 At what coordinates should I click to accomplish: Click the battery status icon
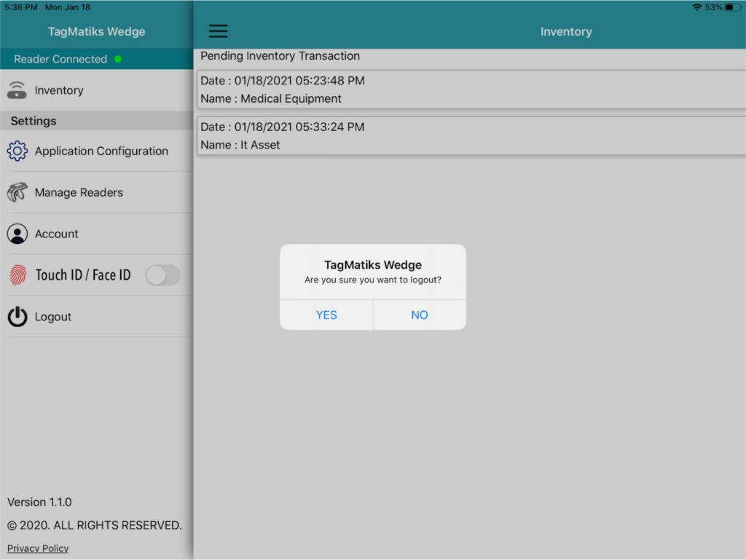click(x=732, y=7)
